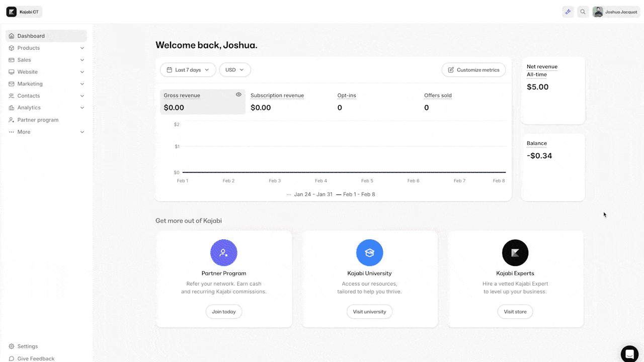Click the Feb 1 - Feb 8 legend
Viewport: 644px width, 362px height.
point(355,195)
